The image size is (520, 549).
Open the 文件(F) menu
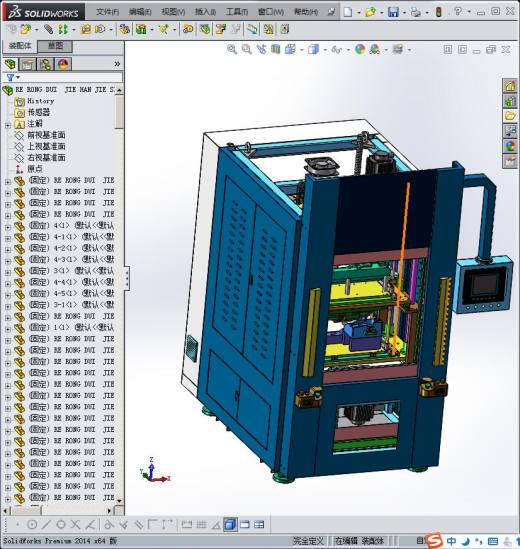point(107,12)
